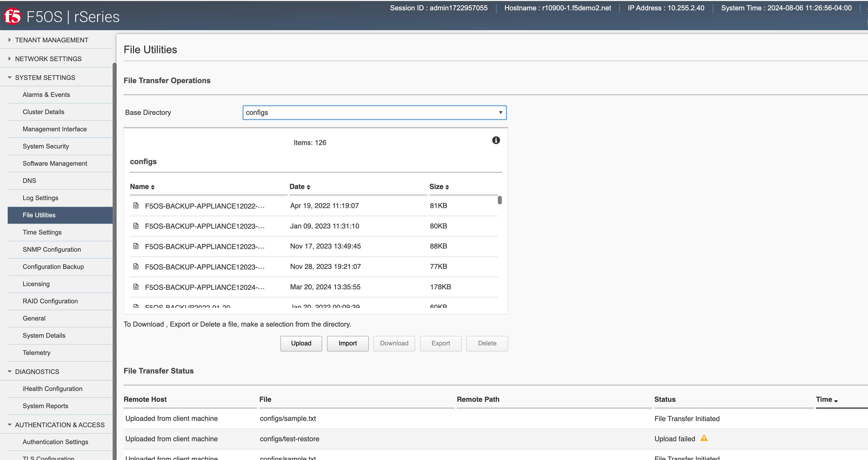Sort files by Date column arrows

pos(308,187)
